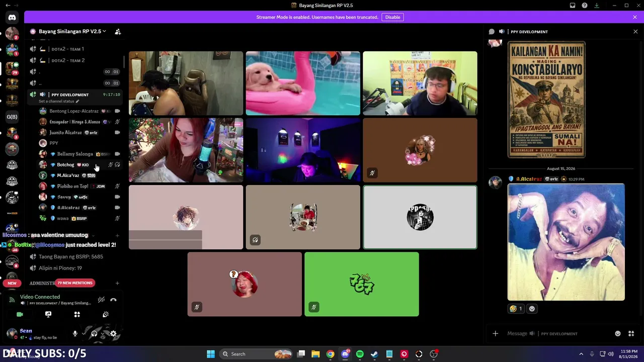Image resolution: width=644 pixels, height=362 pixels.
Task: Open the Konstabularyo poster image
Action: point(546,100)
